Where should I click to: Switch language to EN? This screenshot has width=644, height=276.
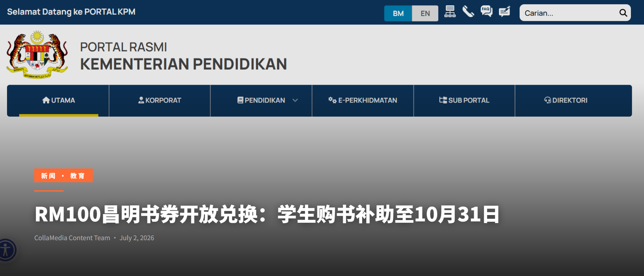425,13
